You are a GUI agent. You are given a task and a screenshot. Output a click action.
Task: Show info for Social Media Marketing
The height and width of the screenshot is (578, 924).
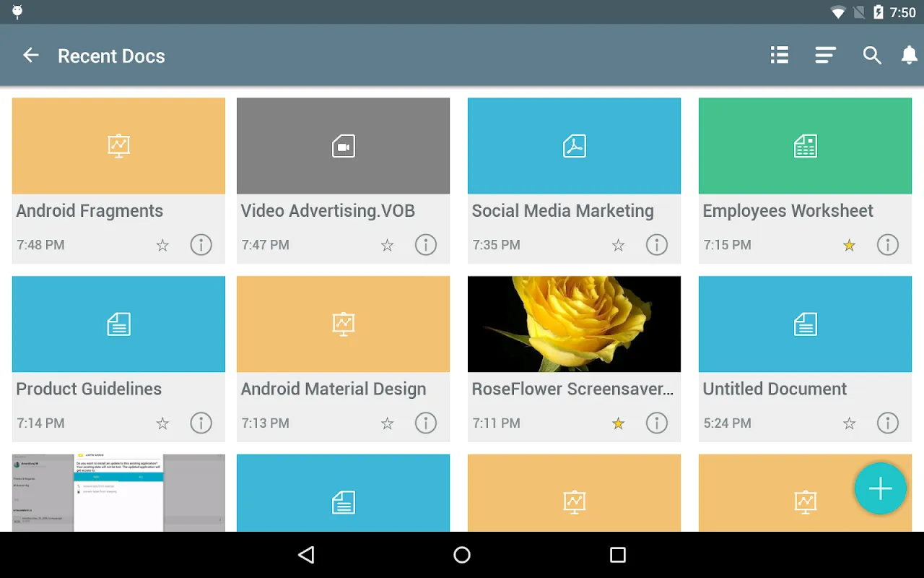(x=656, y=245)
